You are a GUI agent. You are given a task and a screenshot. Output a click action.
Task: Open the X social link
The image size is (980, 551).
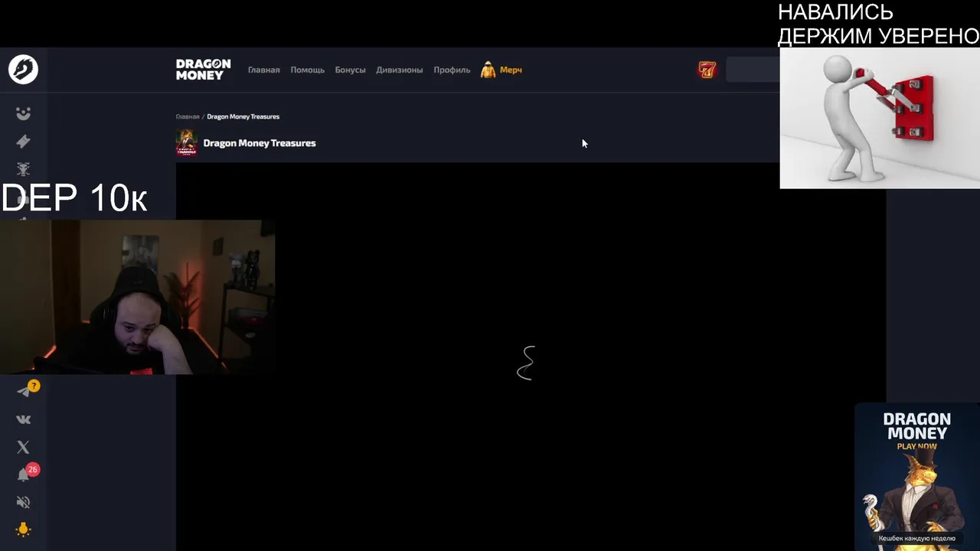pyautogui.click(x=23, y=447)
